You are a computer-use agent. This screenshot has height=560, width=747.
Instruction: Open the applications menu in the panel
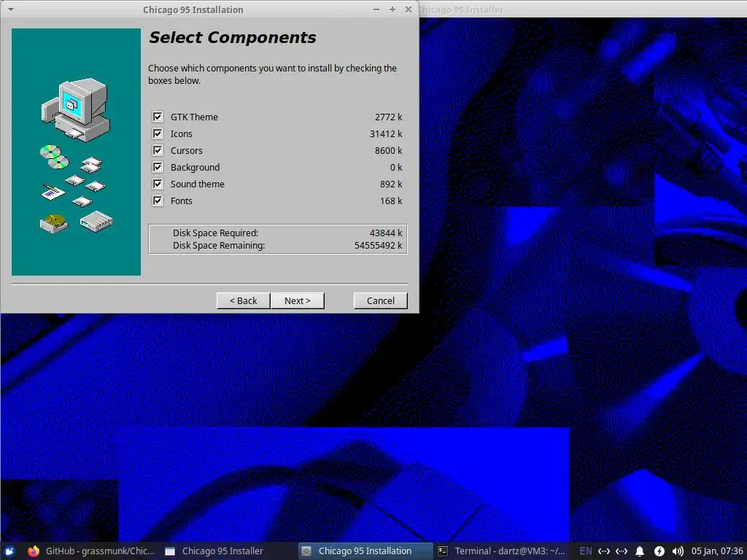point(9,551)
